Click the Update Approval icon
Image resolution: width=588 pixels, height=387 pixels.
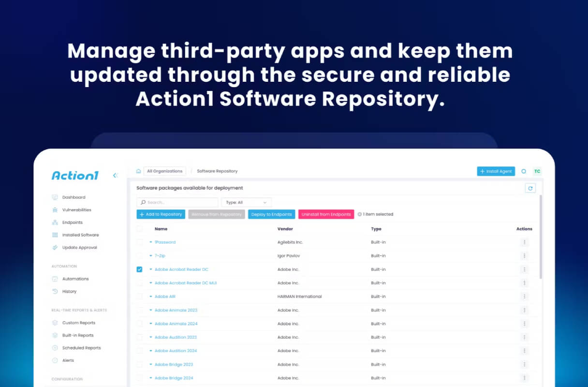[55, 248]
